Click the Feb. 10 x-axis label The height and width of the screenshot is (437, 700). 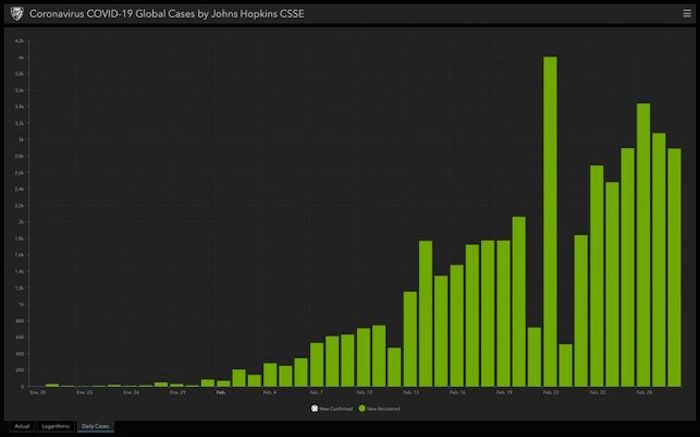(363, 393)
